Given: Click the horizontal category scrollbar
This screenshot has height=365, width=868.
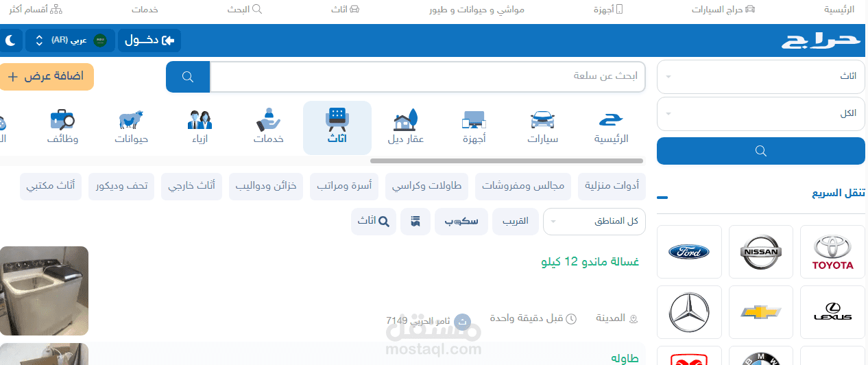Looking at the screenshot, I should (506, 161).
